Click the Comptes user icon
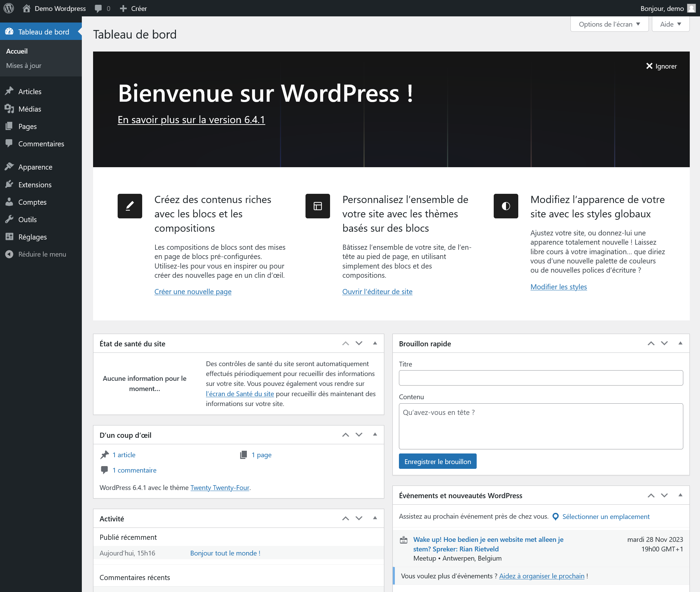The width and height of the screenshot is (700, 592). (9, 202)
